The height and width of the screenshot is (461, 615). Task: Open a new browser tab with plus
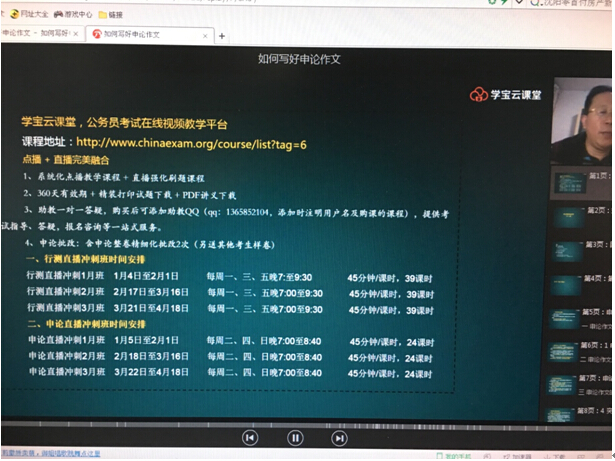click(x=222, y=36)
